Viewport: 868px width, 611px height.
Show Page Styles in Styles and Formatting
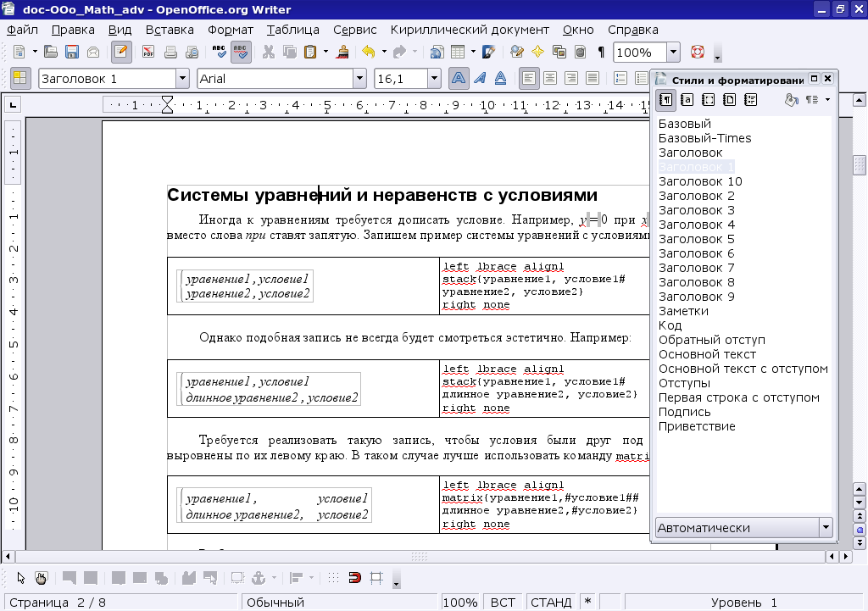(729, 100)
